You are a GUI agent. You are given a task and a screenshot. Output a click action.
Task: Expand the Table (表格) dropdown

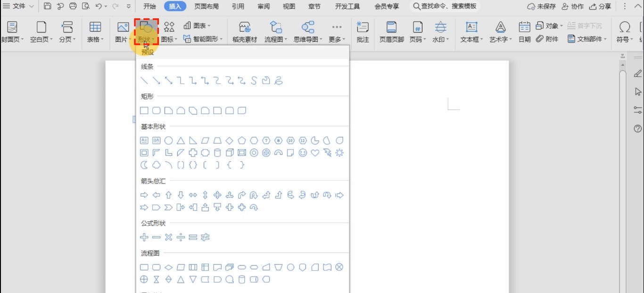pyautogui.click(x=95, y=40)
